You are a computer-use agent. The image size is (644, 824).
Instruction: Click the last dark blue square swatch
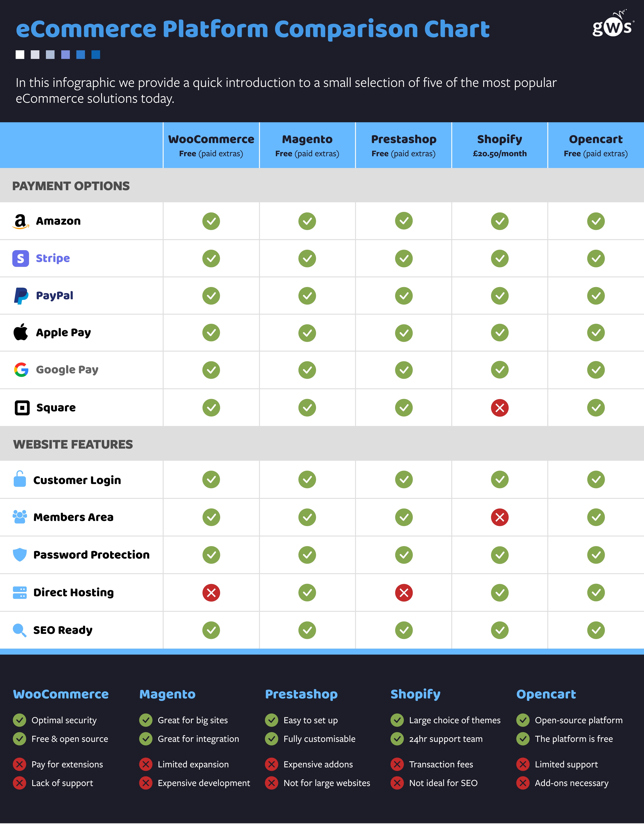pyautogui.click(x=96, y=55)
